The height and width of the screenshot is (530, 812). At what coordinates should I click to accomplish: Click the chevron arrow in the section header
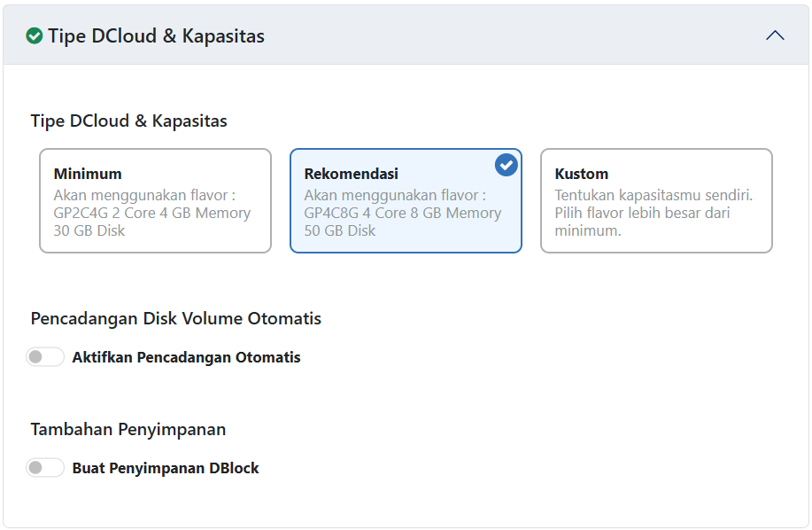click(775, 35)
